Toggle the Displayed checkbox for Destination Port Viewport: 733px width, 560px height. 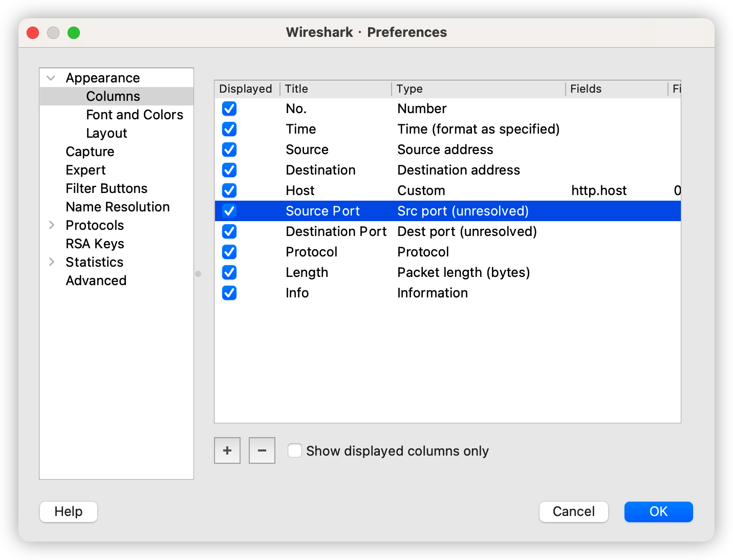click(x=229, y=231)
